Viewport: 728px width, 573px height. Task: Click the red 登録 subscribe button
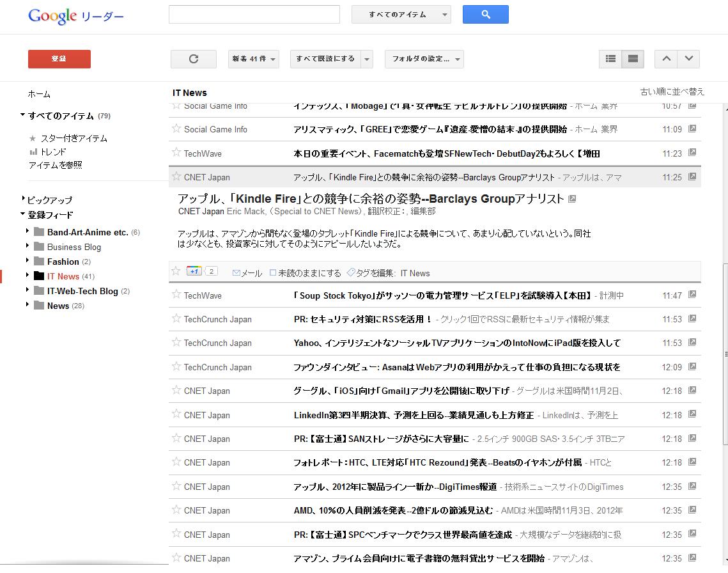(x=59, y=59)
